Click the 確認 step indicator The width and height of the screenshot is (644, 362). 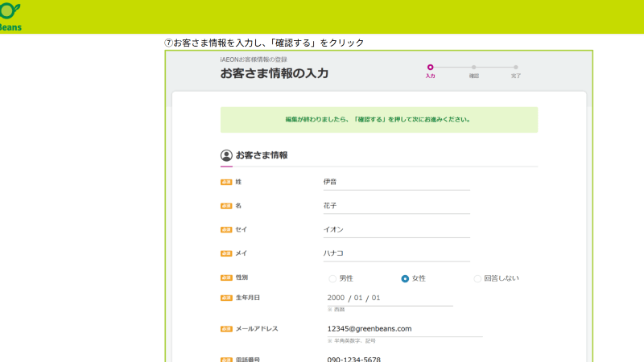[474, 72]
